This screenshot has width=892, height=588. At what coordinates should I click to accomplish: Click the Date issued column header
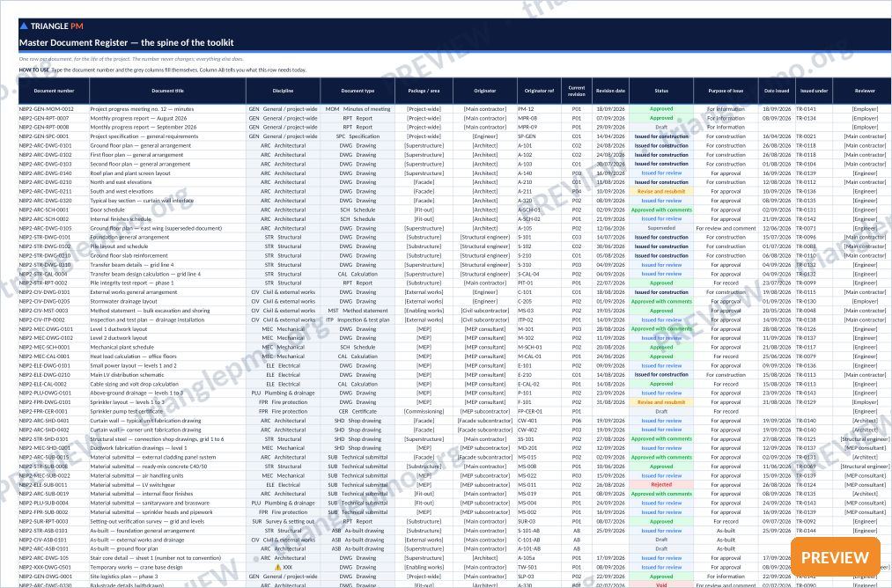(777, 91)
